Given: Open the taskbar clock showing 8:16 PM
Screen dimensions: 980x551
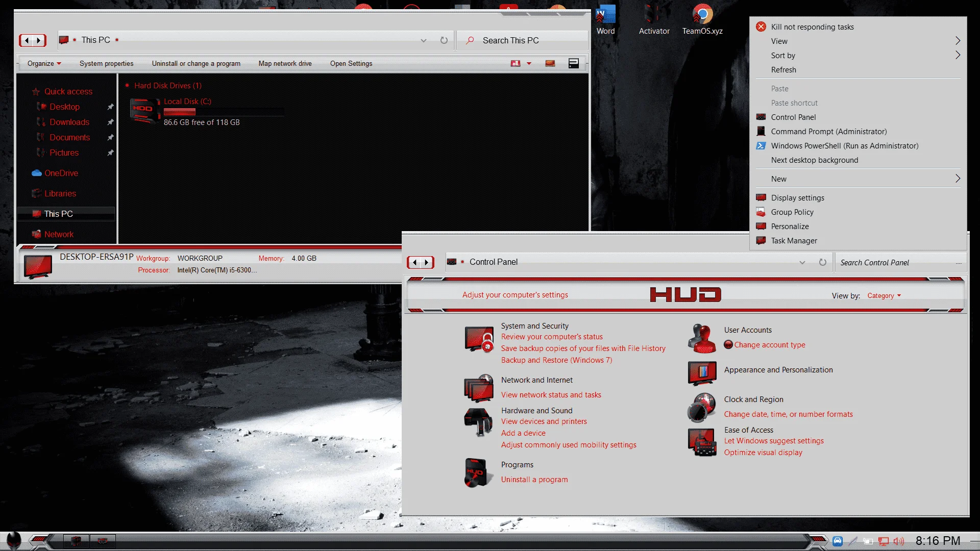Looking at the screenshot, I should (938, 541).
